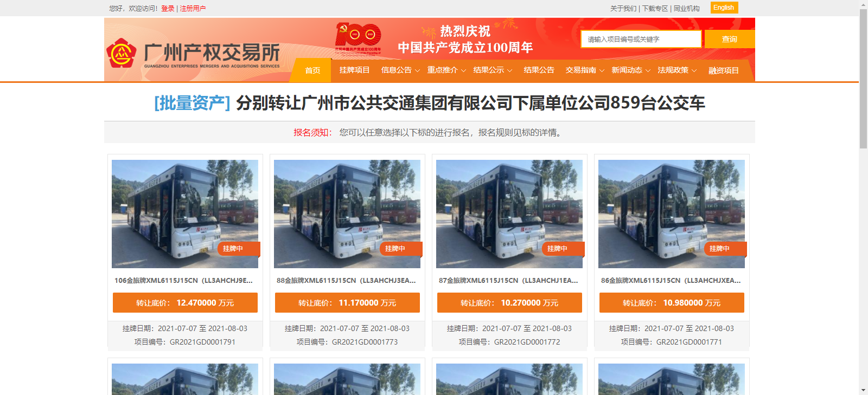Click the 挂牌中 badge on 88金旅牌 bus
Viewport: 868px width, 395px height.
(401, 249)
